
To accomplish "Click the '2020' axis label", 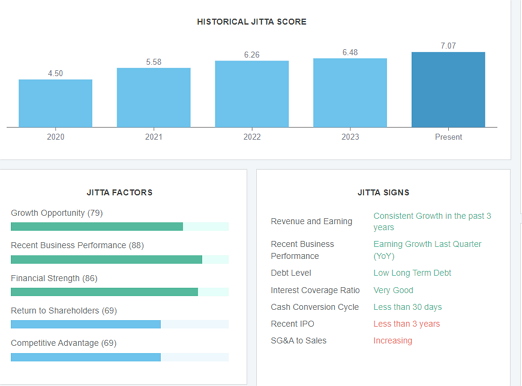I will 55,137.
